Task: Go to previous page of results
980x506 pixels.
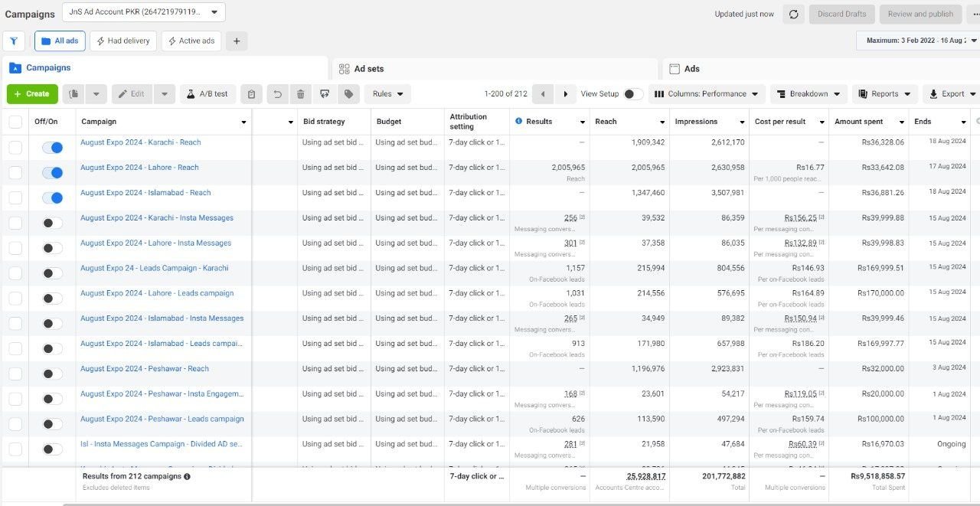Action: (542, 94)
